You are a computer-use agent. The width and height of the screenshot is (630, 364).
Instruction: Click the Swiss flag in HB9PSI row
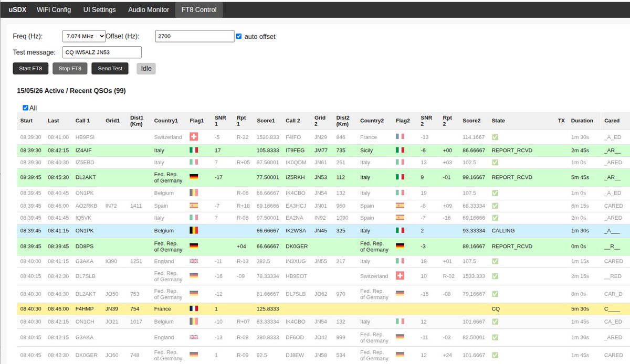pos(194,137)
